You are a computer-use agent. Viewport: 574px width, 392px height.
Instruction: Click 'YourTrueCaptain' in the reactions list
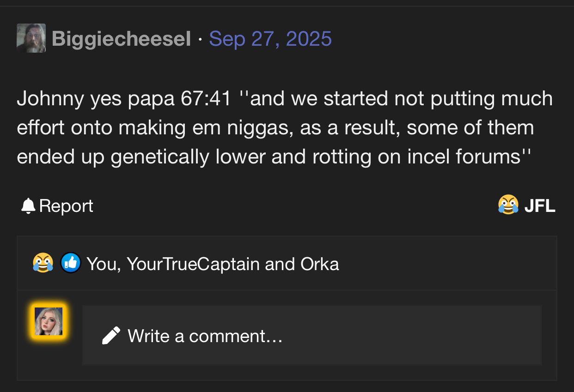tap(193, 264)
